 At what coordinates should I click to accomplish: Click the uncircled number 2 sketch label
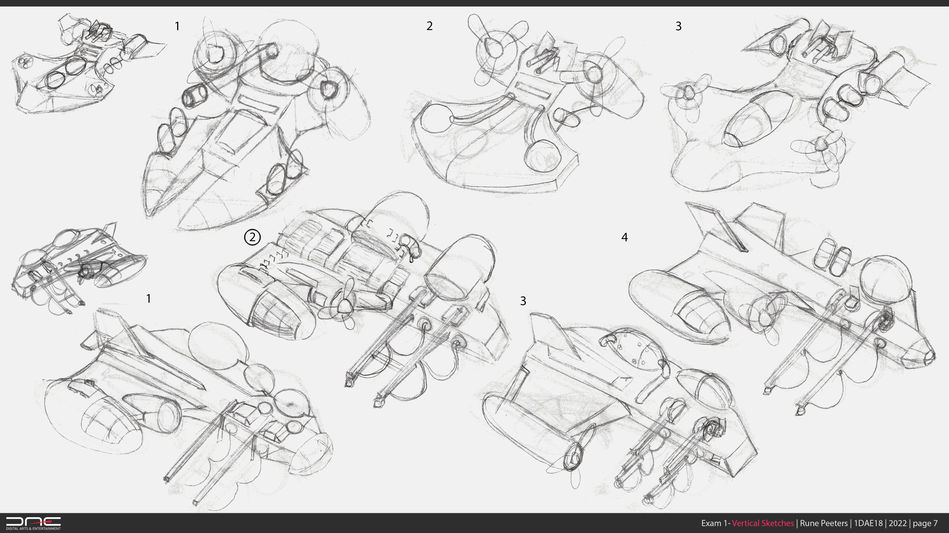coord(429,26)
